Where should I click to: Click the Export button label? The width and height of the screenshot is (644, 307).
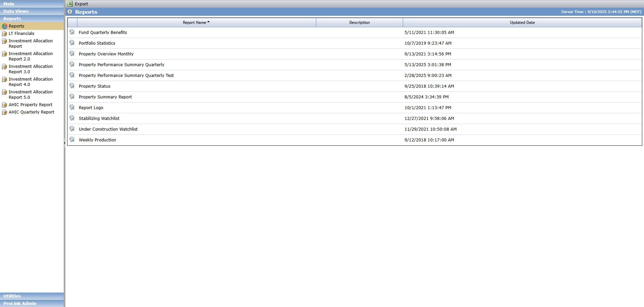[x=81, y=4]
